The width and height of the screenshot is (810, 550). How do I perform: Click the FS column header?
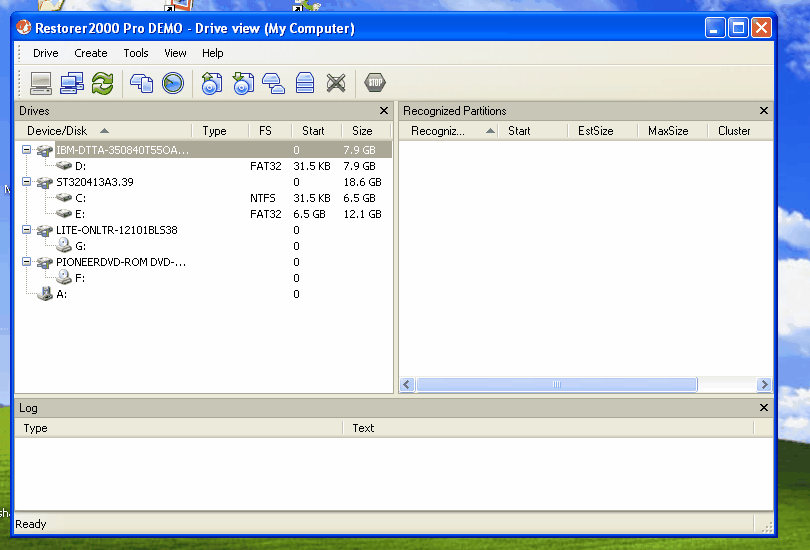[x=270, y=131]
